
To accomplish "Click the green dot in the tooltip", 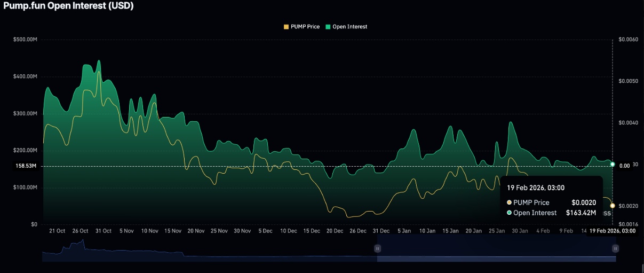I will 509,213.
